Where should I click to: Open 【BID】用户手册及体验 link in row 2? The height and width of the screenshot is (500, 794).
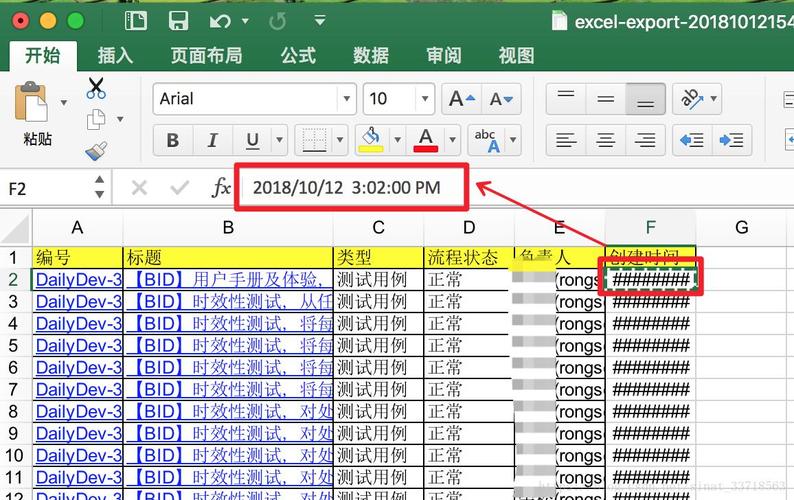228,280
